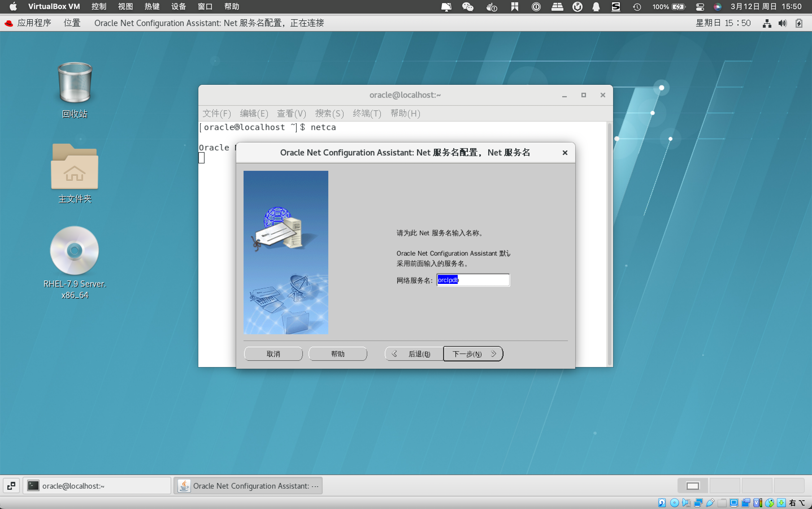The height and width of the screenshot is (509, 812).
Task: Click VirtualBox CPU virtualization indicator
Action: click(757, 503)
